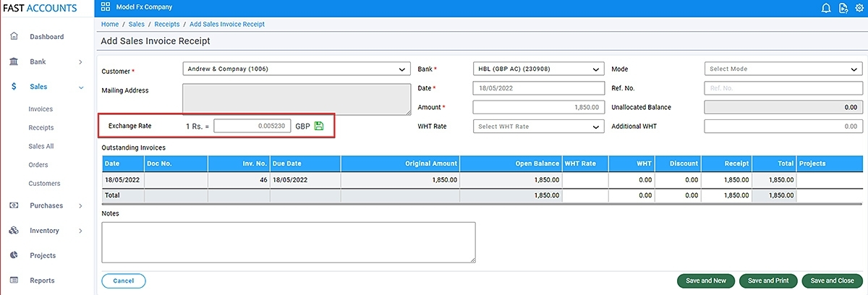Click the Projects pie chart icon
Viewport: 868px width, 295px height.
pos(14,255)
